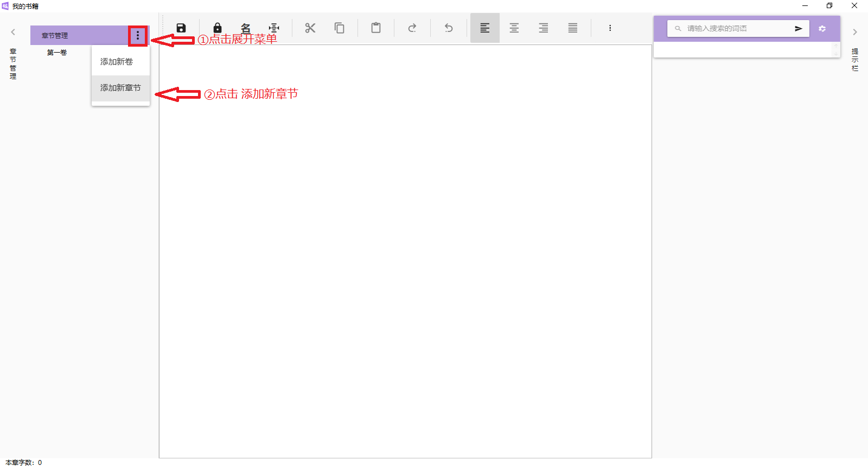Toggle align right formatting
The height and width of the screenshot is (466, 868).
(544, 28)
